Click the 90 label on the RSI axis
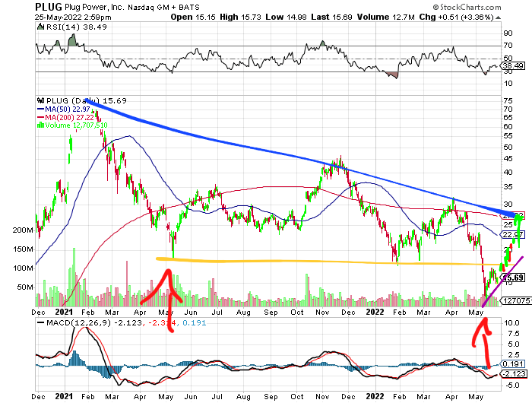Image resolution: width=532 pixels, height=403 pixels. click(x=508, y=33)
